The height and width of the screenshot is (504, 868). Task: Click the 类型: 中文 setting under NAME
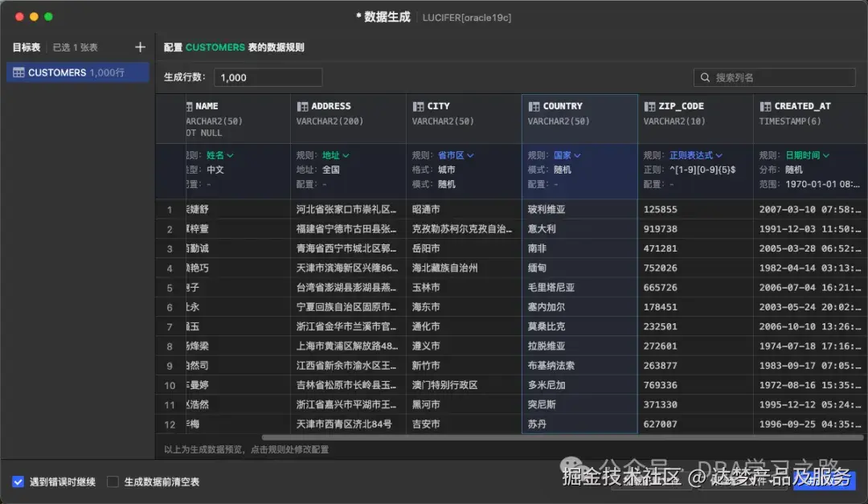[205, 170]
